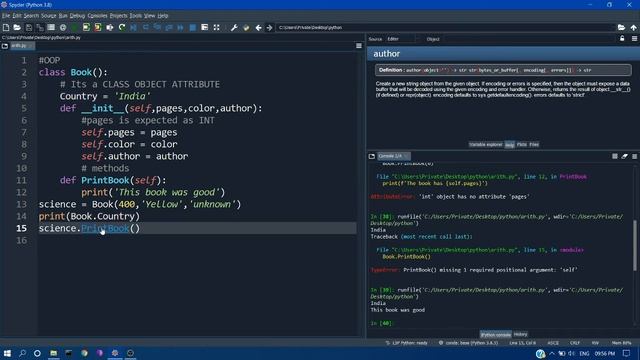Click the LSP Python ready status
Screen dimensions: 640x360
click(407, 343)
